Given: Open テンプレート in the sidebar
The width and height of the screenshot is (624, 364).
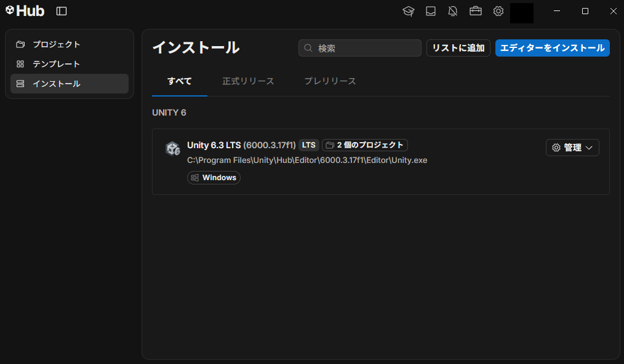Looking at the screenshot, I should click(x=70, y=64).
